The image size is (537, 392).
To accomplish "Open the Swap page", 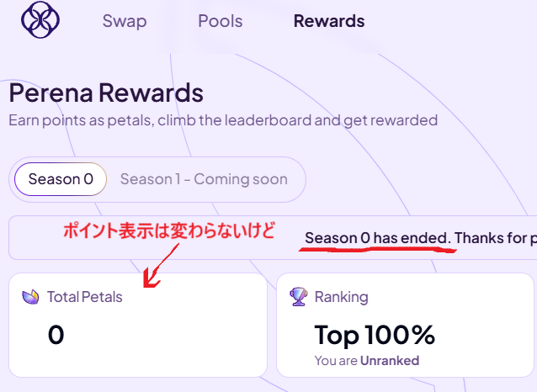I will [125, 21].
